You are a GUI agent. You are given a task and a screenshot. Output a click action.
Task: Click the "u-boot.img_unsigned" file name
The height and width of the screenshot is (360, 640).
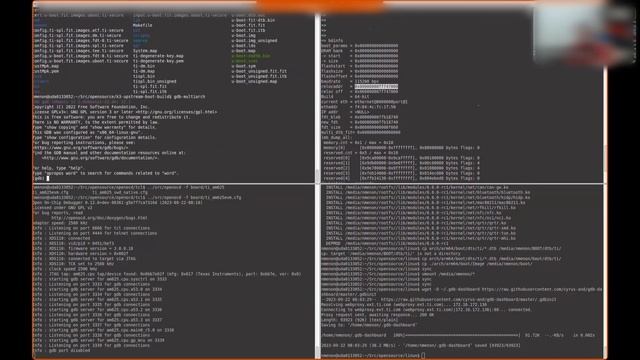[x=254, y=40]
